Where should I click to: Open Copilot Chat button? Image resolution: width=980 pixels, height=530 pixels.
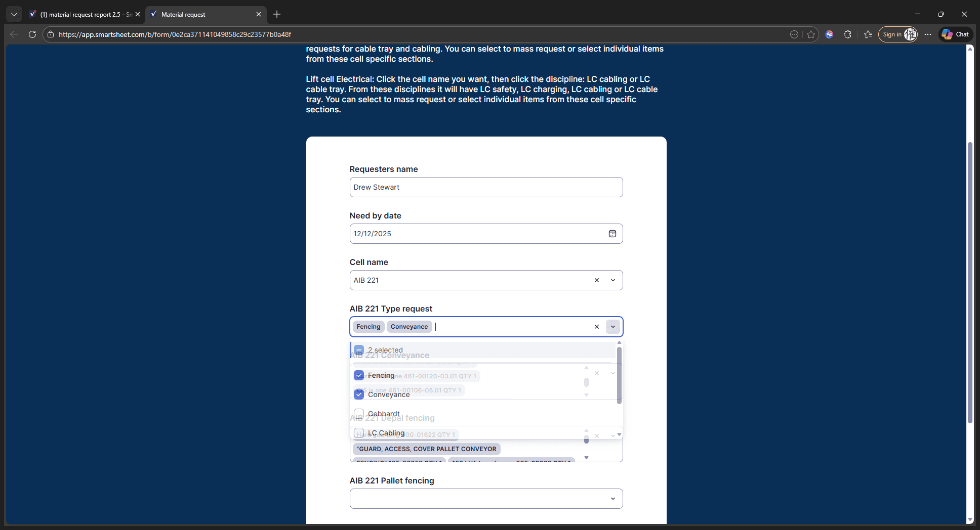[x=956, y=34]
